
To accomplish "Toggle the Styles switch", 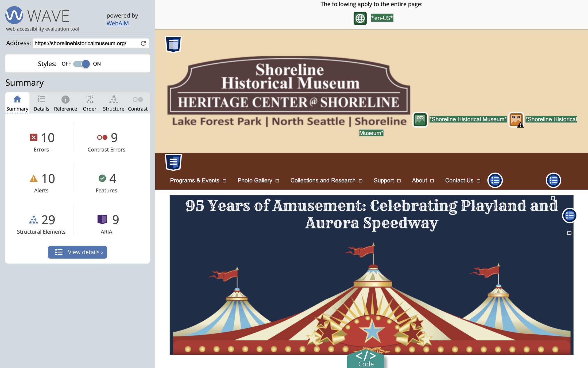I will pyautogui.click(x=82, y=64).
